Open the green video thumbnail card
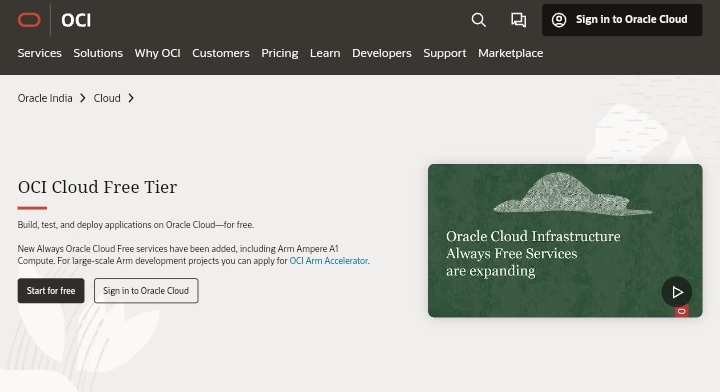Screen dimensions: 720x392 (x=565, y=241)
